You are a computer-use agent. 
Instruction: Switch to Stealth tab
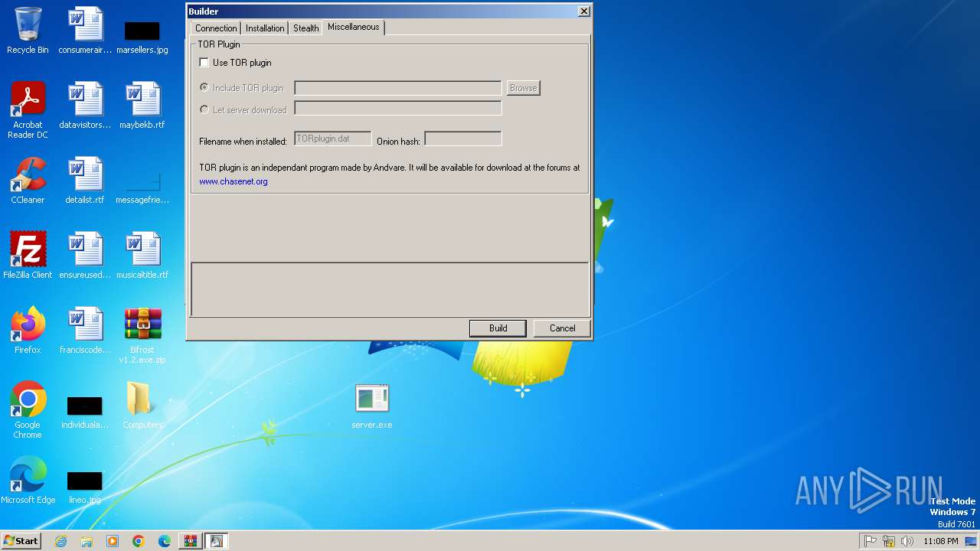[x=305, y=28]
